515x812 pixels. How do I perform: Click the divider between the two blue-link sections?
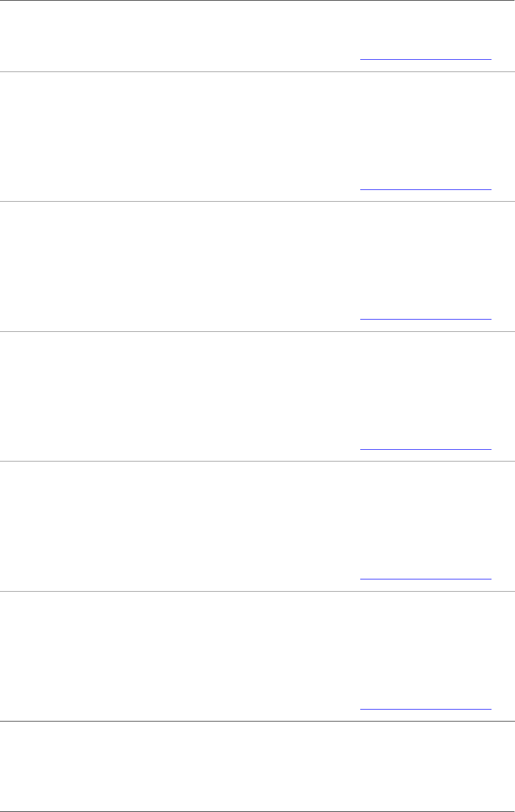pos(257,331)
